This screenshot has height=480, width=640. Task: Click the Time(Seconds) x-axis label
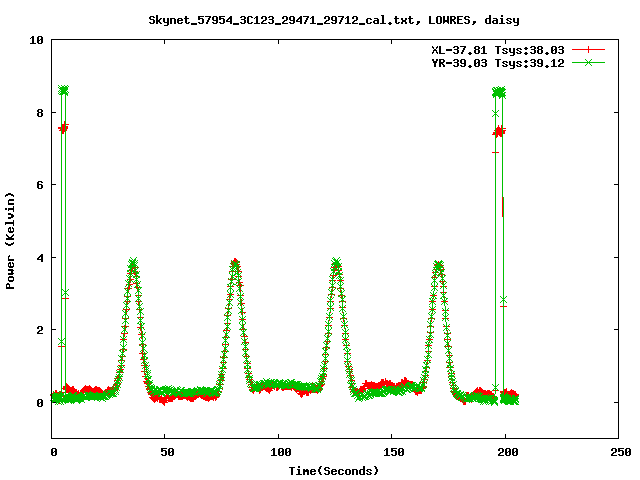pyautogui.click(x=334, y=471)
